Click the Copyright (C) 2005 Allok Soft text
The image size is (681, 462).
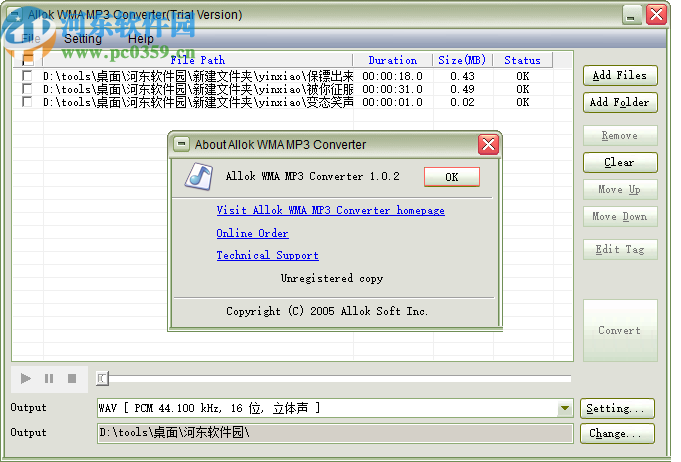tap(327, 311)
